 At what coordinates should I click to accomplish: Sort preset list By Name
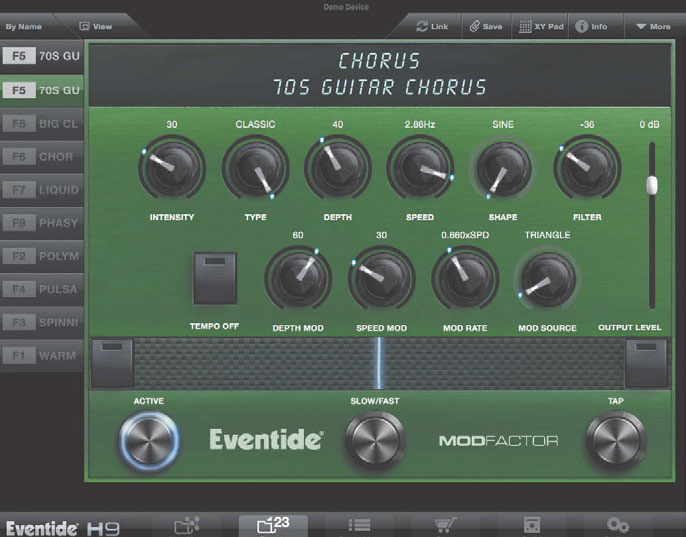[24, 27]
